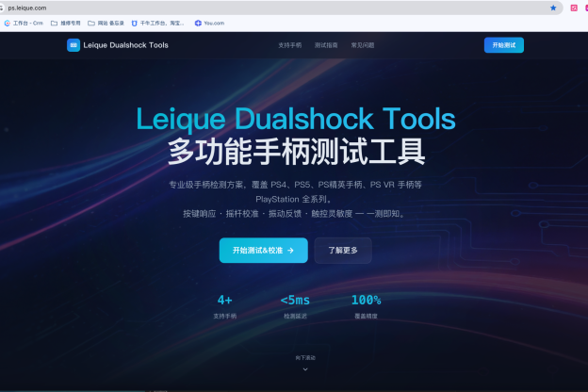Open the 千牛工作台 bookmark

[x=158, y=24]
